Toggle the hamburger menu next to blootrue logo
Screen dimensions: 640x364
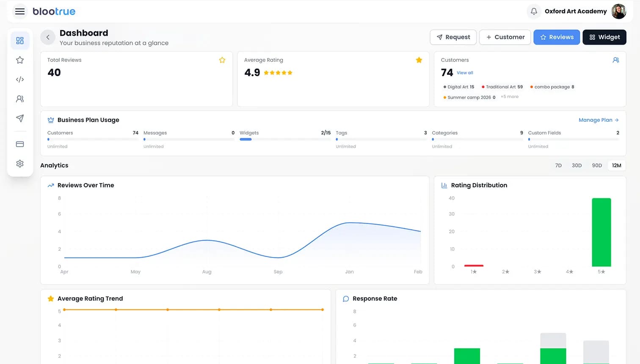[x=20, y=11]
